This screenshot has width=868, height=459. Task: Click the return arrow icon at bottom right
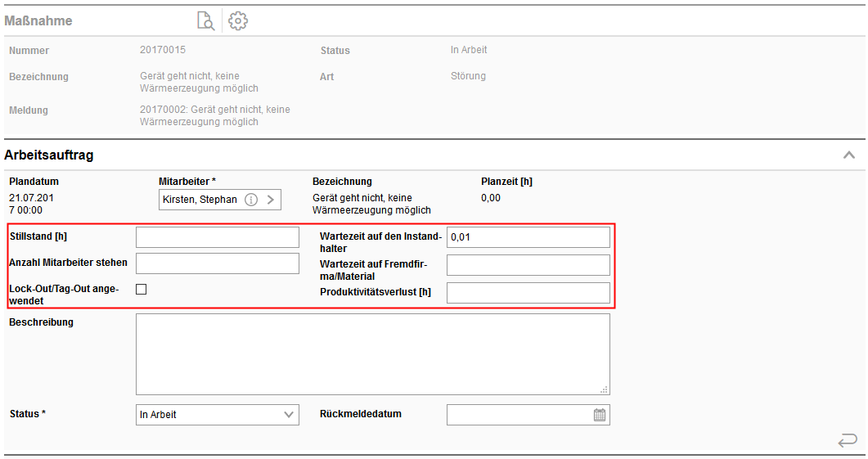click(x=847, y=442)
